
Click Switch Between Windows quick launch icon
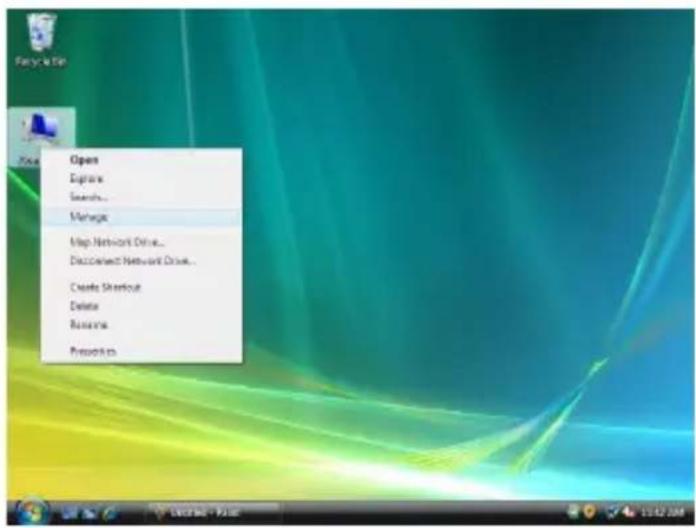(x=90, y=513)
